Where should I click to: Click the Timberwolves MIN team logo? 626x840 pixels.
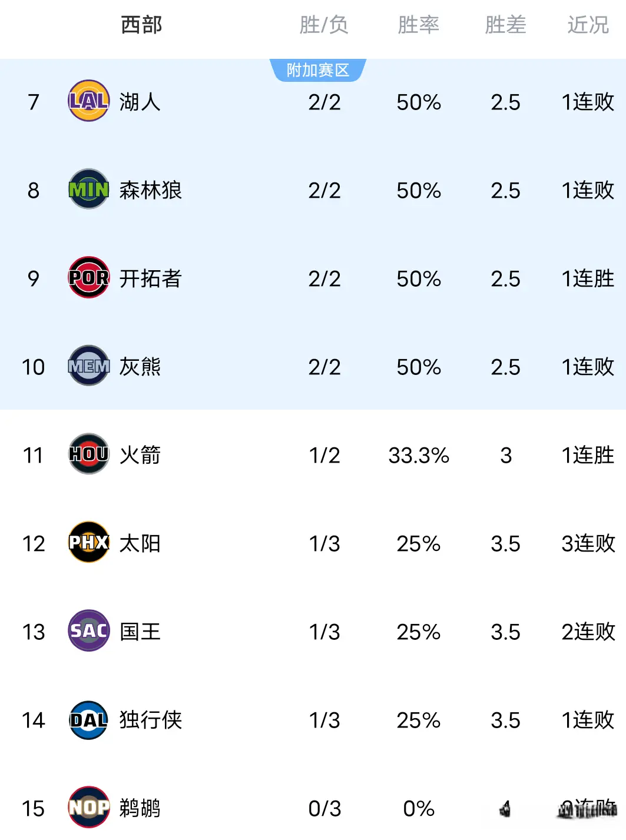pos(88,190)
